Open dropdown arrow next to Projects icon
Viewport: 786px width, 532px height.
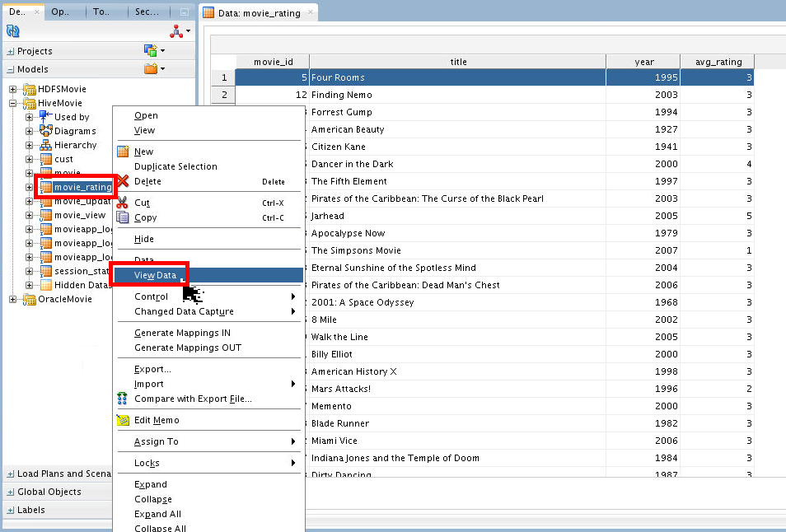click(x=163, y=50)
